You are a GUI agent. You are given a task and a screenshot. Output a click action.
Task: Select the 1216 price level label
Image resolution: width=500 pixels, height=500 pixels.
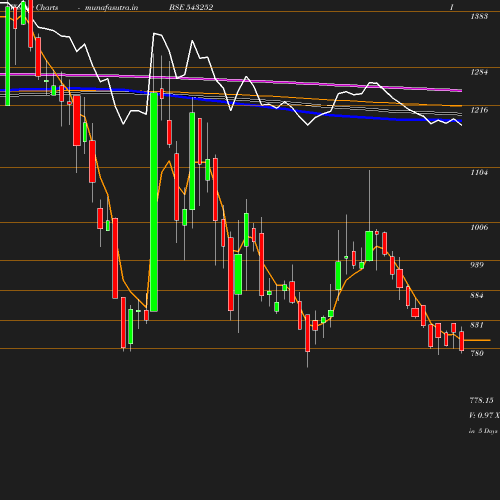[479, 110]
